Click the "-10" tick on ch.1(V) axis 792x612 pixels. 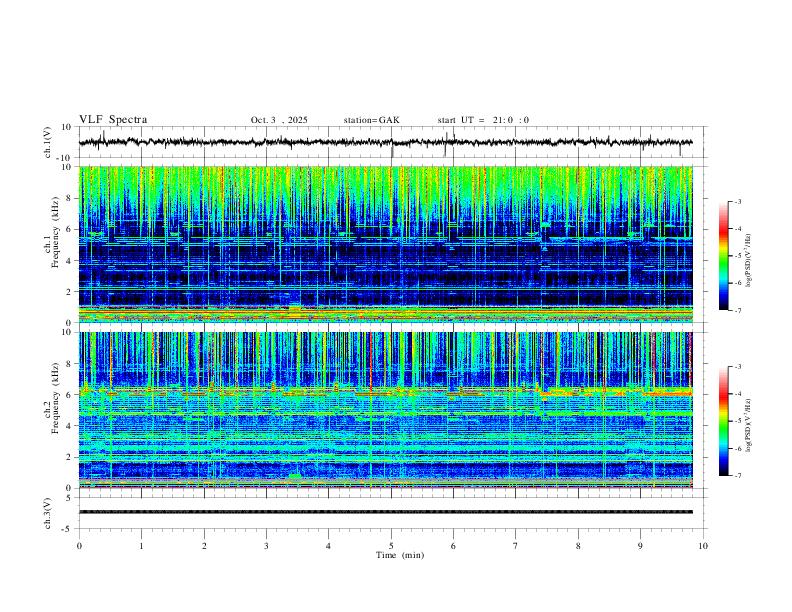(65, 158)
